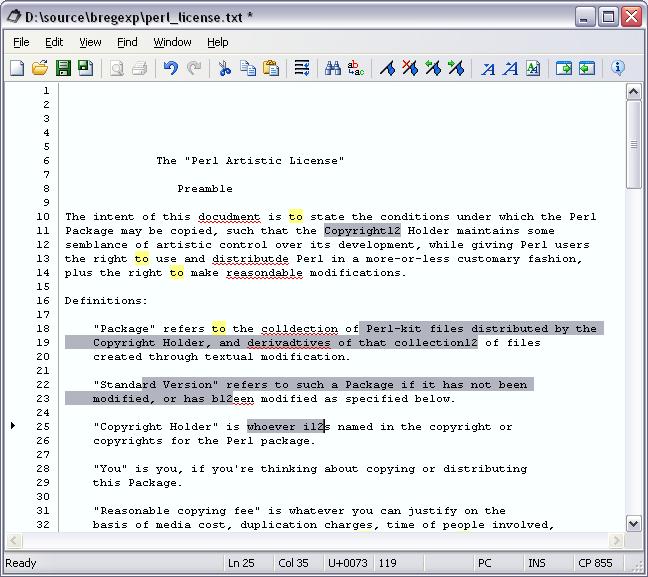648x577 pixels.
Task: Open Find with the binoculars icon
Action: click(333, 68)
